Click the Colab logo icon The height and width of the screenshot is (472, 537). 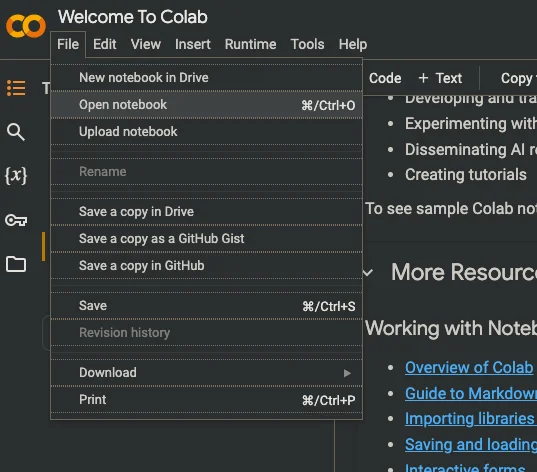point(26,26)
